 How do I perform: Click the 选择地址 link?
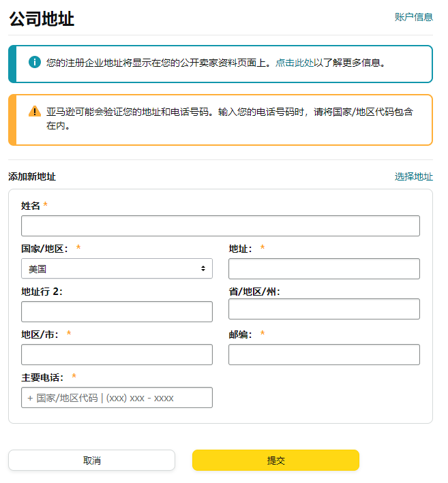(x=413, y=176)
